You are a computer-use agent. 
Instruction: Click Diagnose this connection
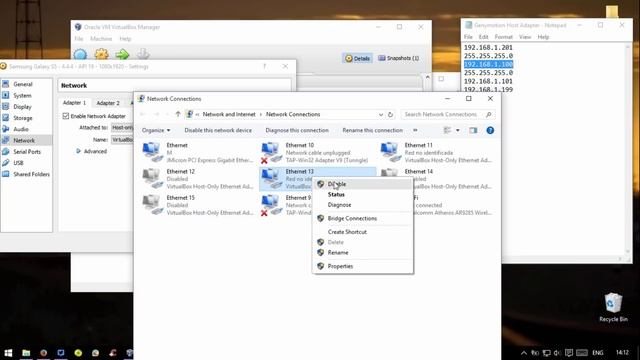[x=297, y=130]
